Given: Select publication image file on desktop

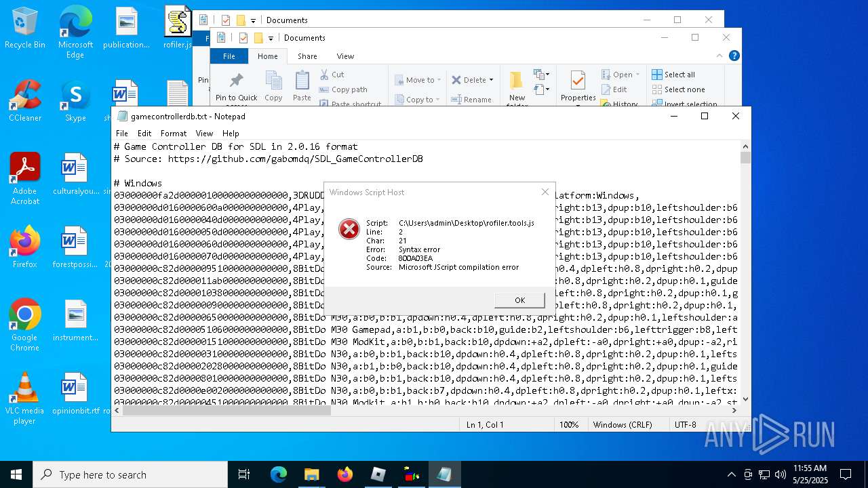Looking at the screenshot, I should tap(126, 28).
